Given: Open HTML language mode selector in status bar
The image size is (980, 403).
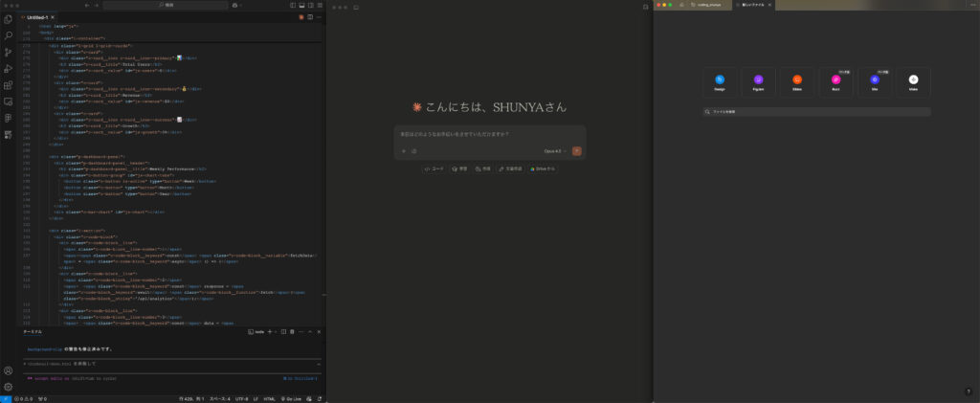Looking at the screenshot, I should coord(269,398).
